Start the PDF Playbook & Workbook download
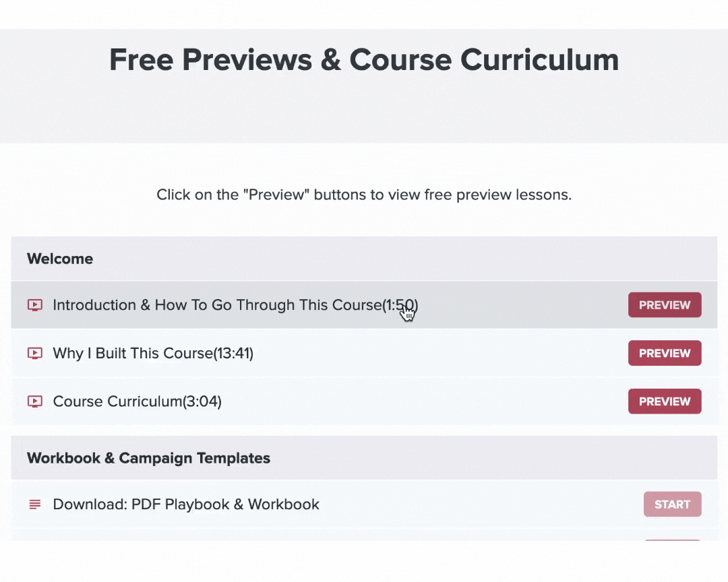Viewport: 728px width, 582px height. click(672, 504)
